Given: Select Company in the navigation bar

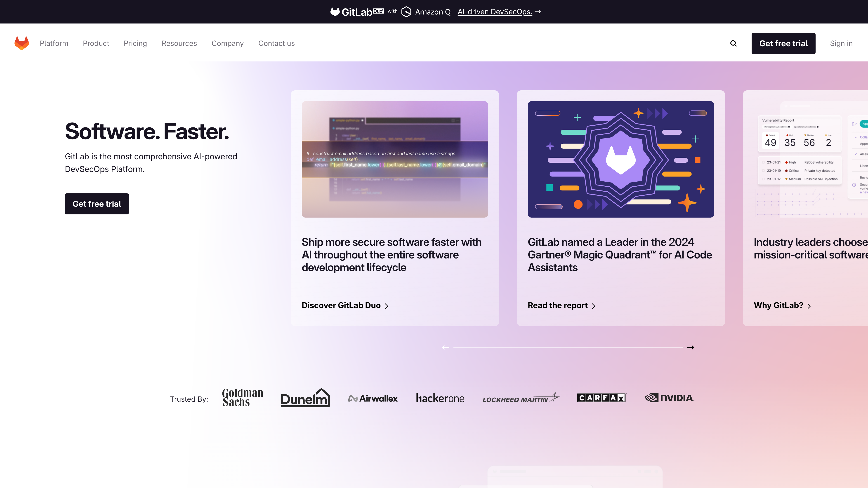Looking at the screenshot, I should [x=227, y=43].
